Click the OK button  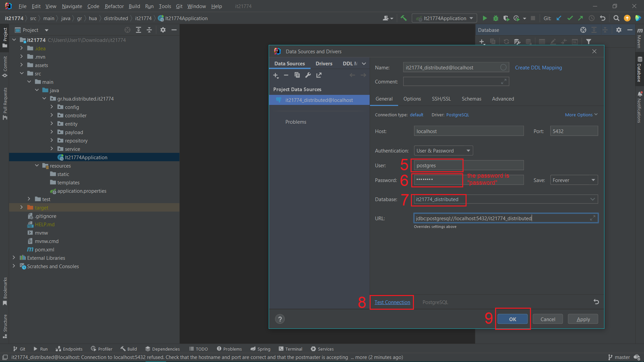(513, 319)
